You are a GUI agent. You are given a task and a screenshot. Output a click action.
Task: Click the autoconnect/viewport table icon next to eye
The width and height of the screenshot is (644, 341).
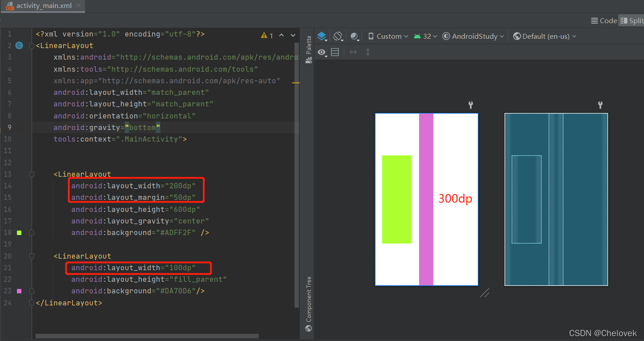335,53
